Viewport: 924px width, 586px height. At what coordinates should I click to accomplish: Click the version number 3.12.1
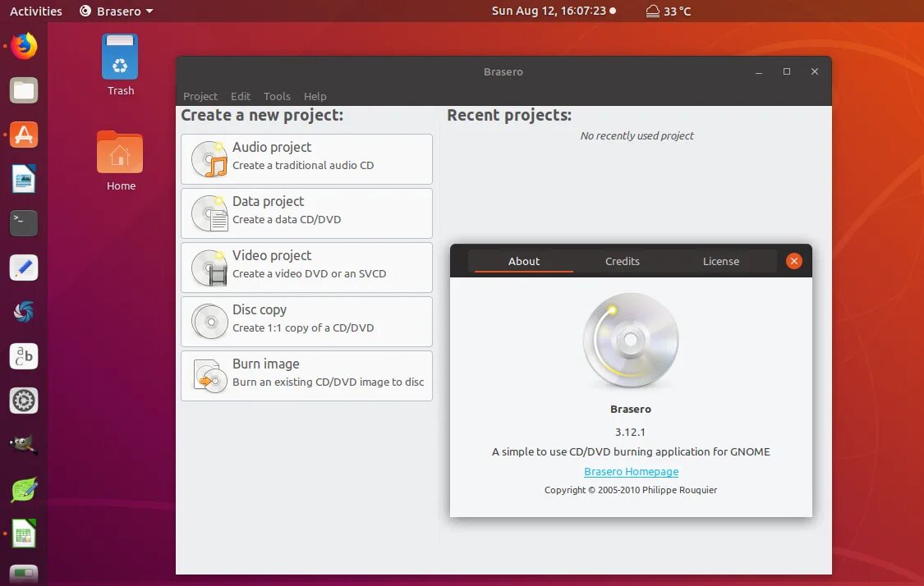pos(631,432)
